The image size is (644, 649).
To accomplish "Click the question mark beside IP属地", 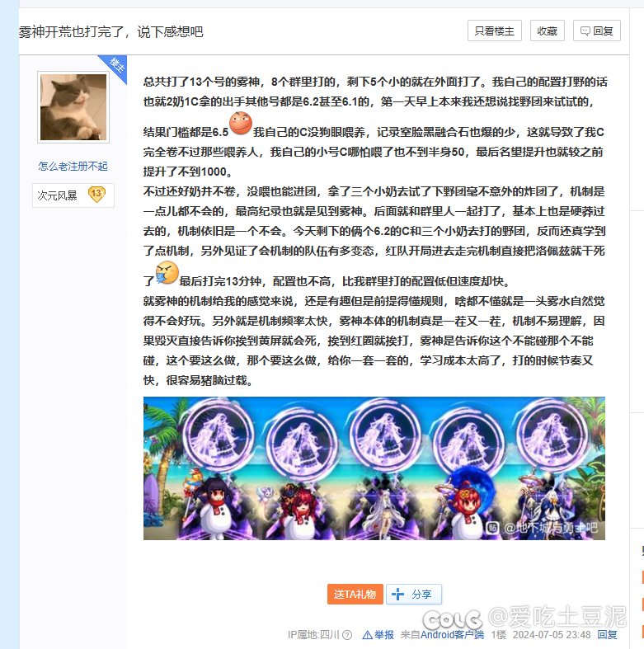I will (348, 634).
